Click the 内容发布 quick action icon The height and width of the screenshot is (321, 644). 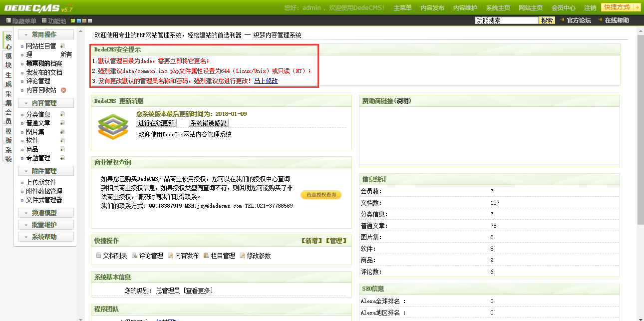point(171,256)
